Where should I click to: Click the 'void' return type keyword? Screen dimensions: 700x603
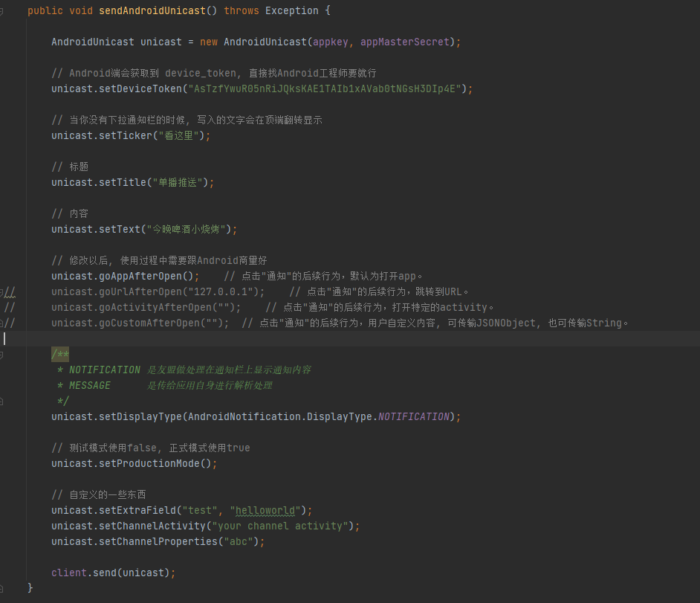[x=81, y=10]
